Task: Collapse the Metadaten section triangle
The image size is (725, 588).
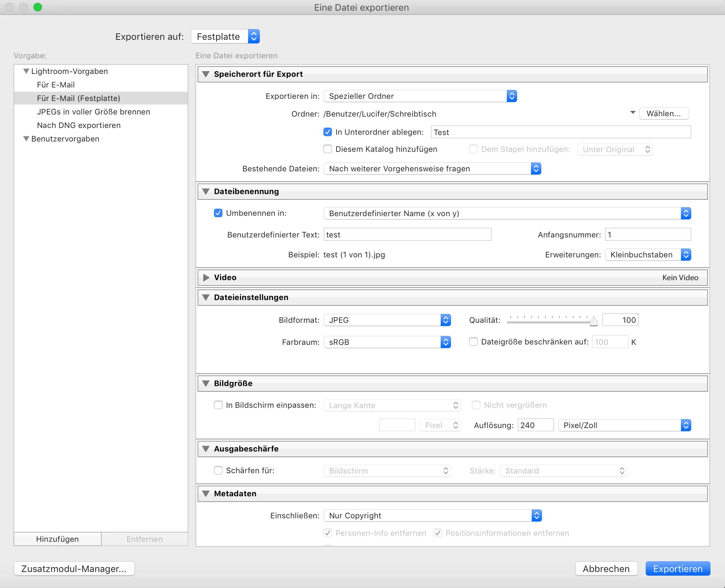Action: pos(206,494)
